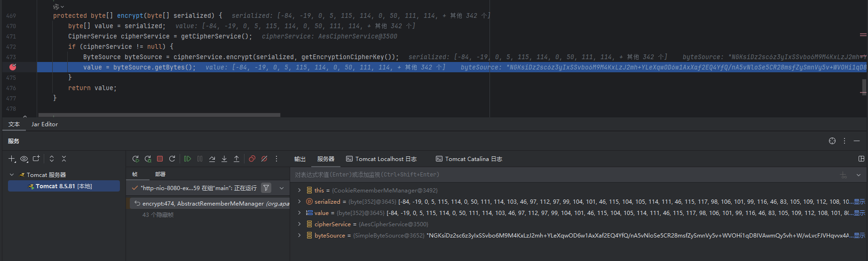Collapse the Tomcat 服务器 tree node
The height and width of the screenshot is (261, 868).
coord(12,175)
